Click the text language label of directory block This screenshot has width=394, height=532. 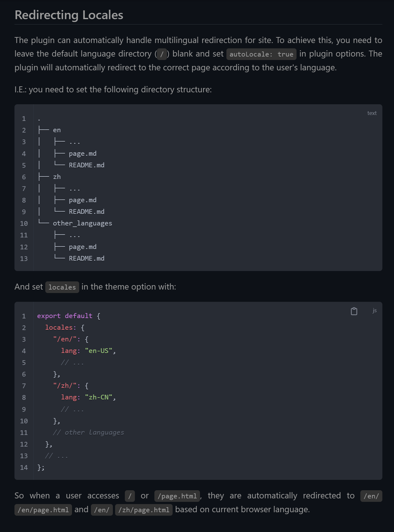tap(372, 113)
